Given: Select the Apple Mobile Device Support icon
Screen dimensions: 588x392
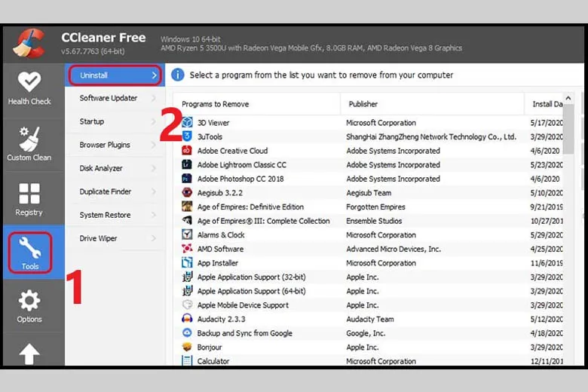Looking at the screenshot, I should pyautogui.click(x=187, y=305).
